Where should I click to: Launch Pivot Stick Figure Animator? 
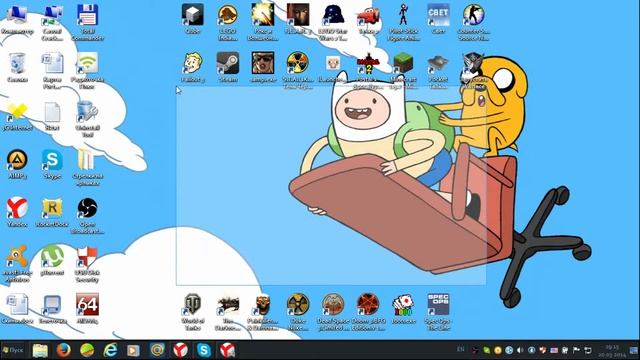click(403, 22)
